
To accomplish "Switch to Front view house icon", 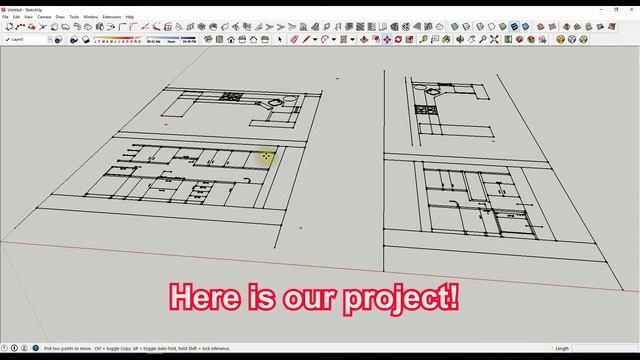I will pos(231,40).
